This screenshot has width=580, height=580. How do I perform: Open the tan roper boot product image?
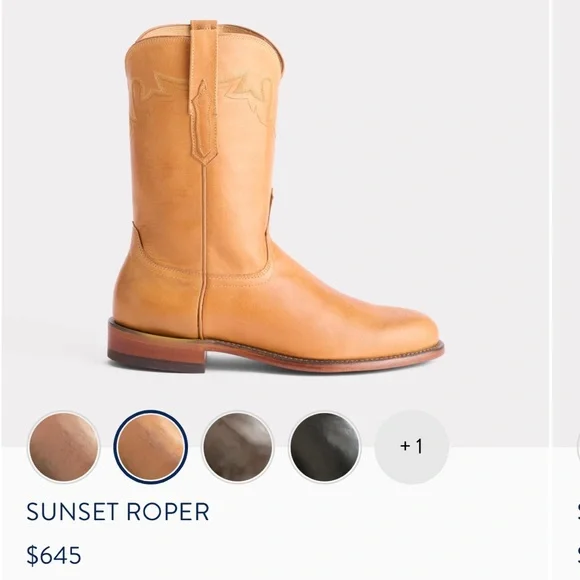click(276, 196)
